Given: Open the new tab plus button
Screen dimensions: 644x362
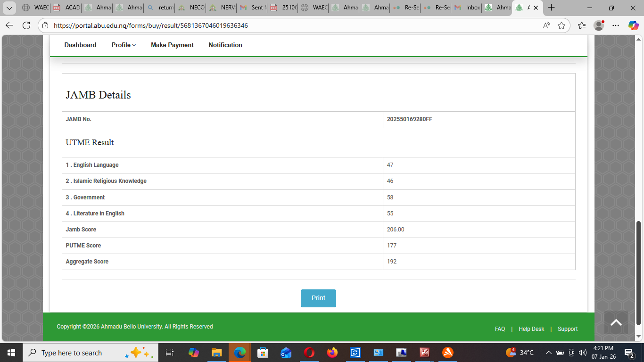Looking at the screenshot, I should 551,8.
